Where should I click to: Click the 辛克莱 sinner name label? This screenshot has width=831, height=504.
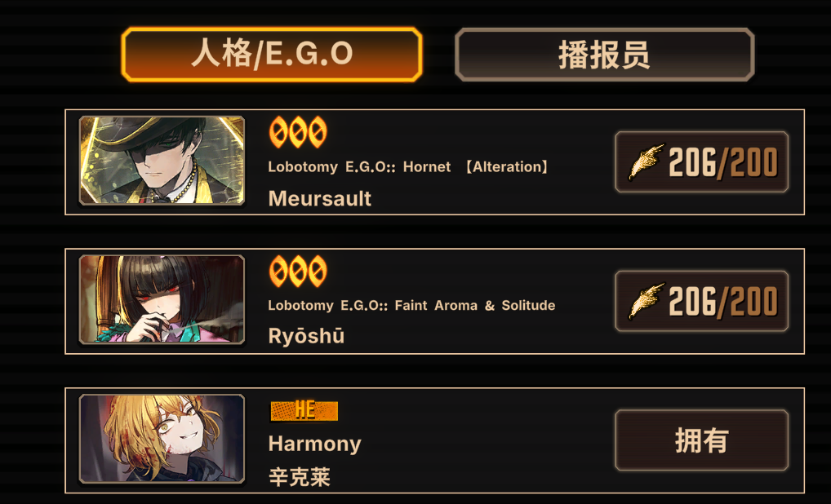pyautogui.click(x=300, y=477)
